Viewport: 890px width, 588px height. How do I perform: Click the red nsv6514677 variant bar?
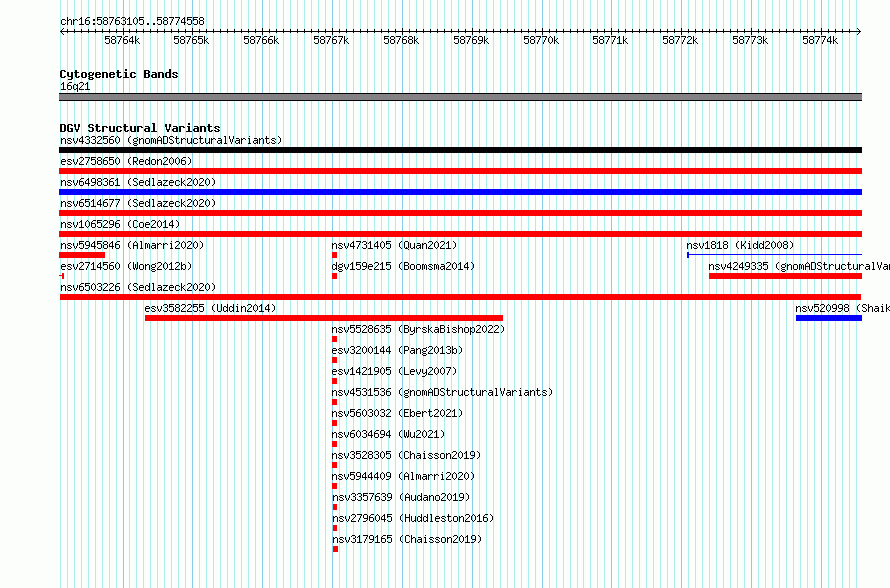[x=460, y=213]
